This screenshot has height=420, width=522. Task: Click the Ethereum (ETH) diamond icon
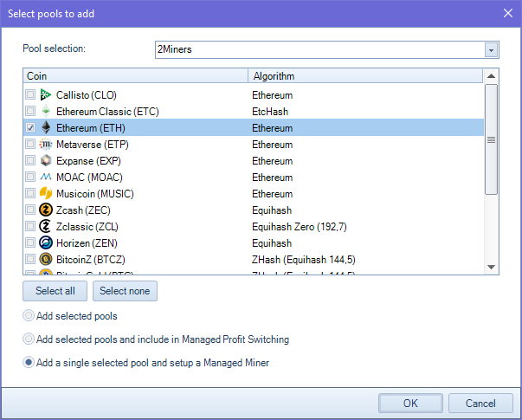tap(46, 127)
